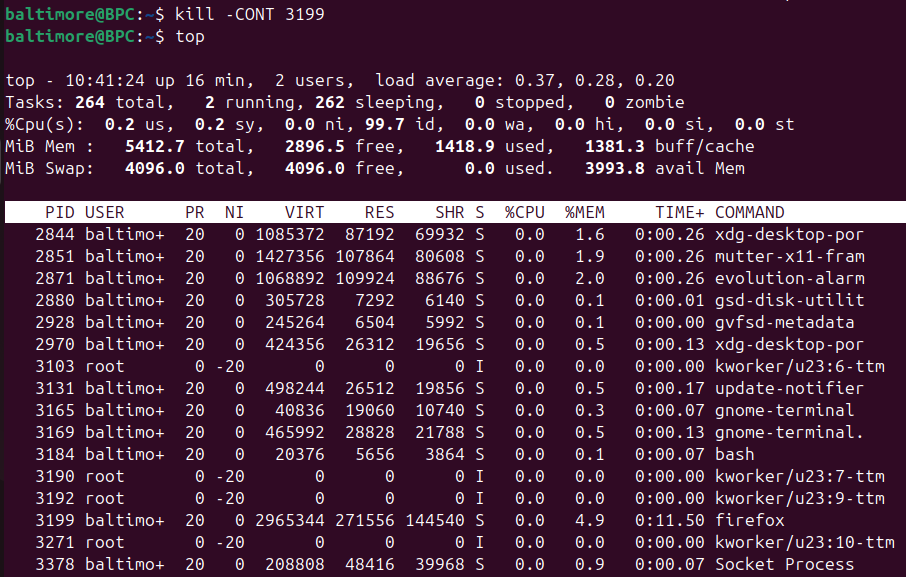Click the bash command entry
Screen dimensions: 906x577
(734, 455)
